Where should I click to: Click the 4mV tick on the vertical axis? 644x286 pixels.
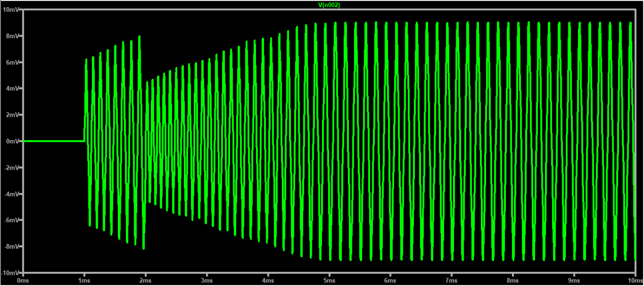pyautogui.click(x=12, y=88)
